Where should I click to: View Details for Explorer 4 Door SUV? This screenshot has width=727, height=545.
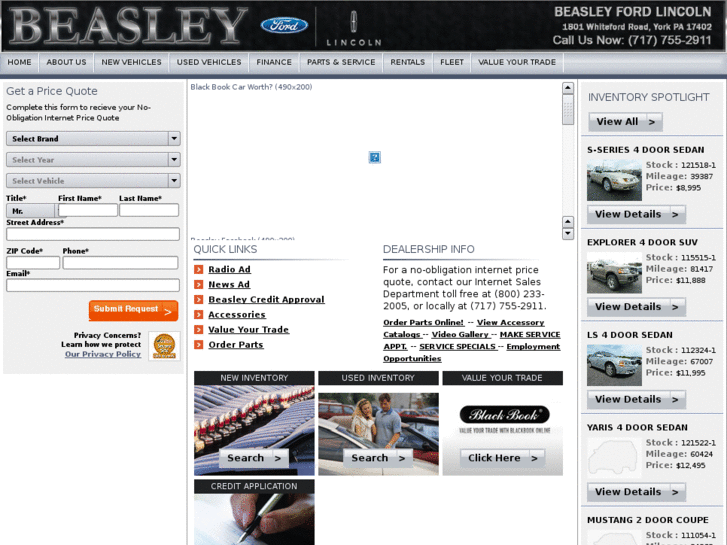click(x=636, y=307)
